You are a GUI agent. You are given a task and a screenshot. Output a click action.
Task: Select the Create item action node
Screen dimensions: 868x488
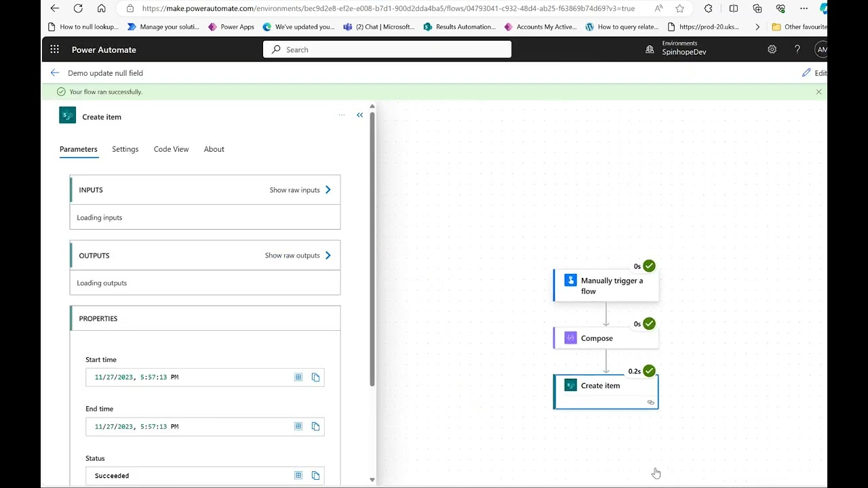606,392
